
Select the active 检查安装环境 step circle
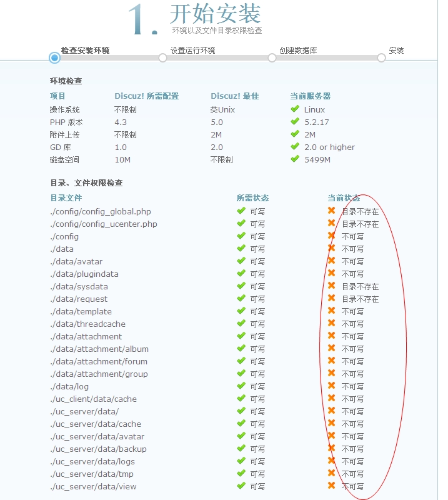point(54,57)
